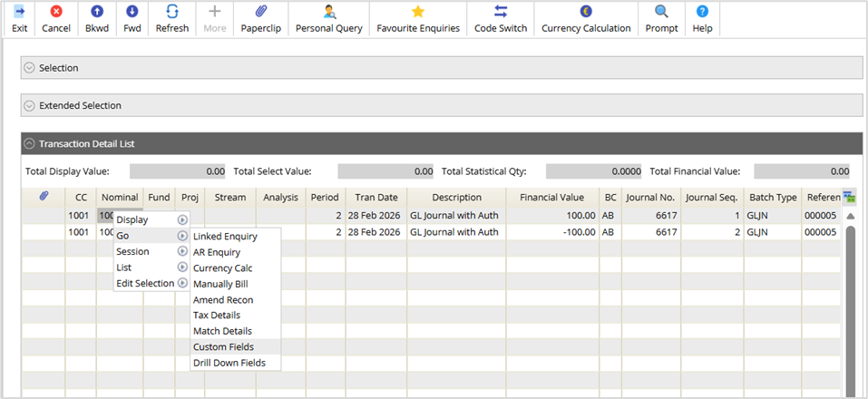Click the red Cancel icon

[x=56, y=11]
